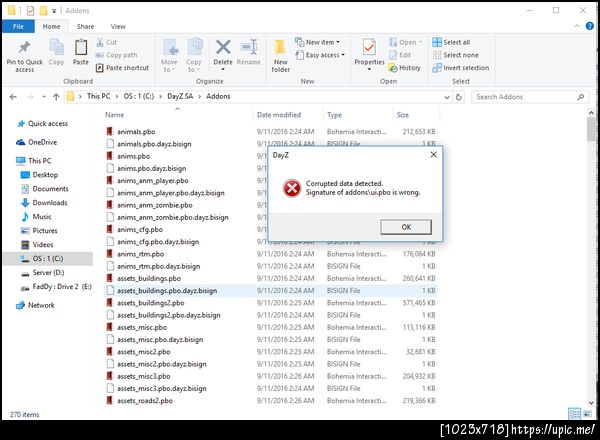Click the down arrow of the file list scrollbar

pos(591,403)
